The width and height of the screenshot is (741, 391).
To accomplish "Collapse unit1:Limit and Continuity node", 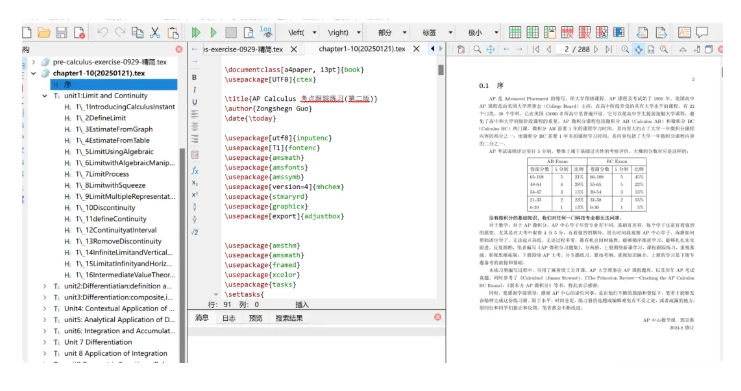I will tap(45, 96).
